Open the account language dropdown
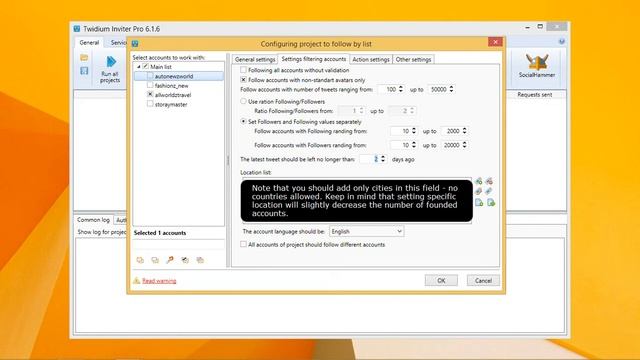Viewport: 640px width, 360px height. point(367,231)
